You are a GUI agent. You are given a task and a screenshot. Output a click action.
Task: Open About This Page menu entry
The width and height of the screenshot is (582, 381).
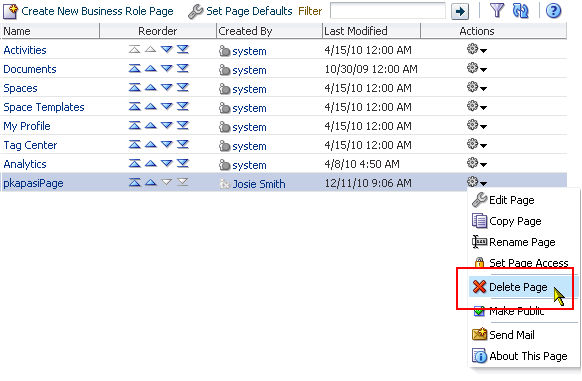click(520, 356)
